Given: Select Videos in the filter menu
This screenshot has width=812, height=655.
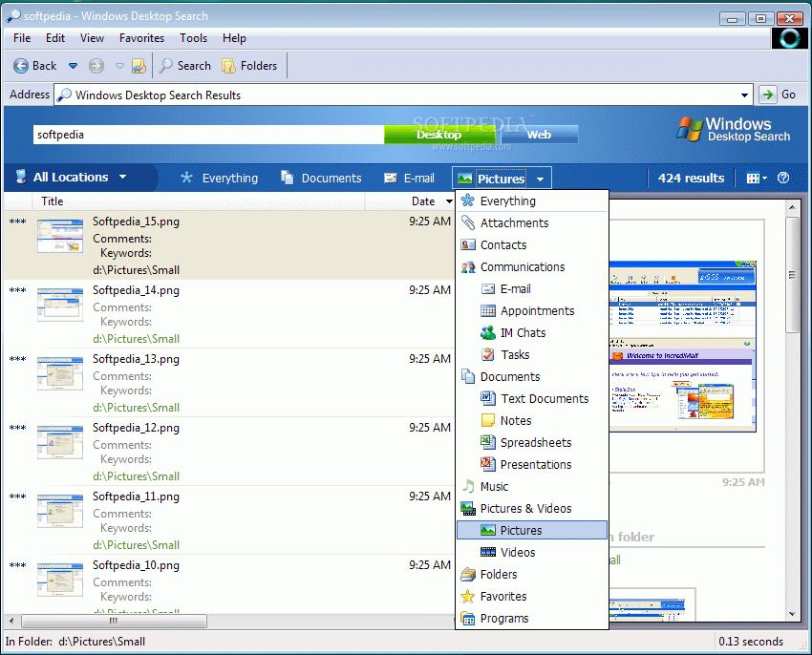Looking at the screenshot, I should point(532,553).
